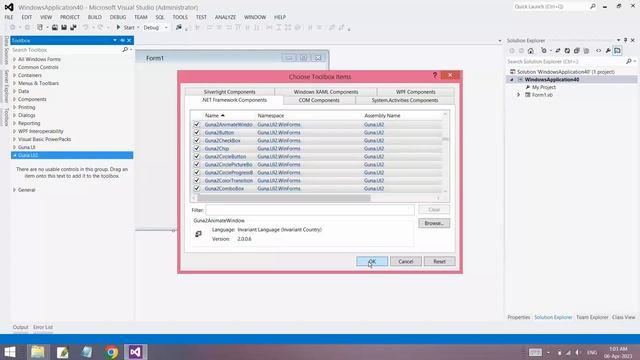Click the Reset button in dialog
640x360 pixels.
439,261
